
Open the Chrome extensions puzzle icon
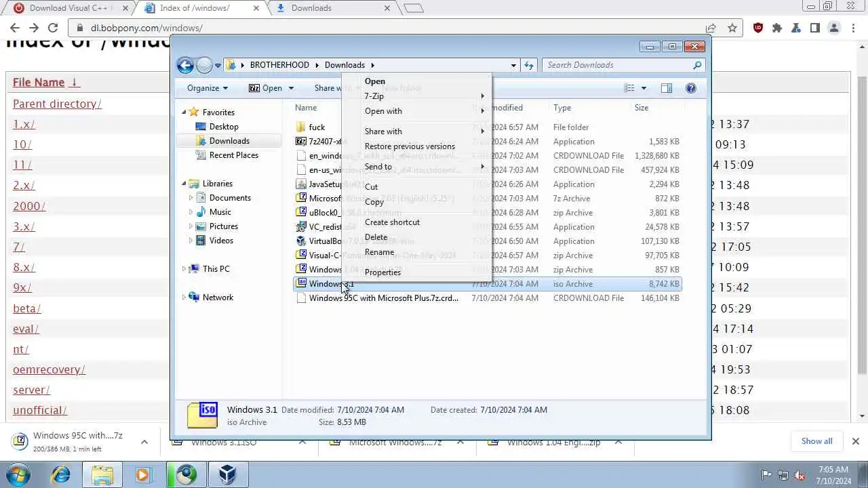point(777,28)
